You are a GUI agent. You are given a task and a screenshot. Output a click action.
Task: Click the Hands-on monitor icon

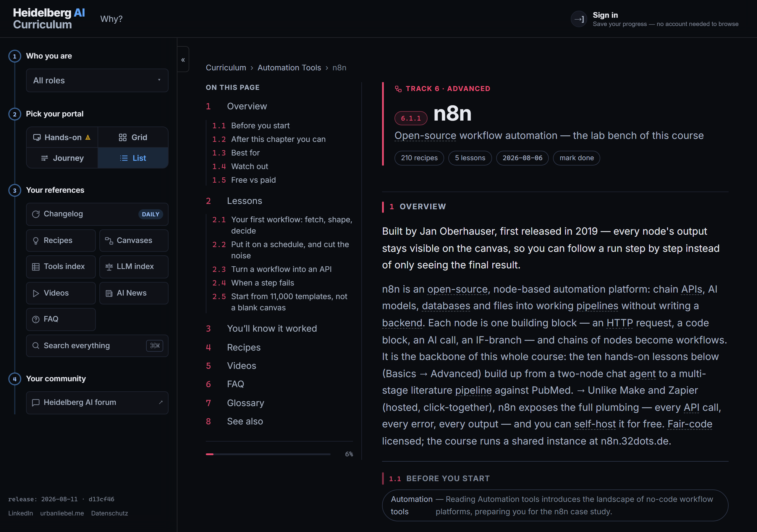pos(37,137)
